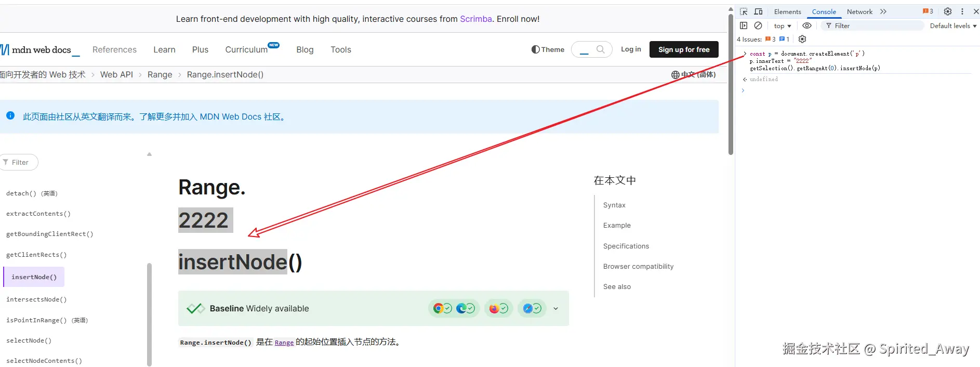
Task: Open the Theme switcher
Action: click(x=548, y=49)
